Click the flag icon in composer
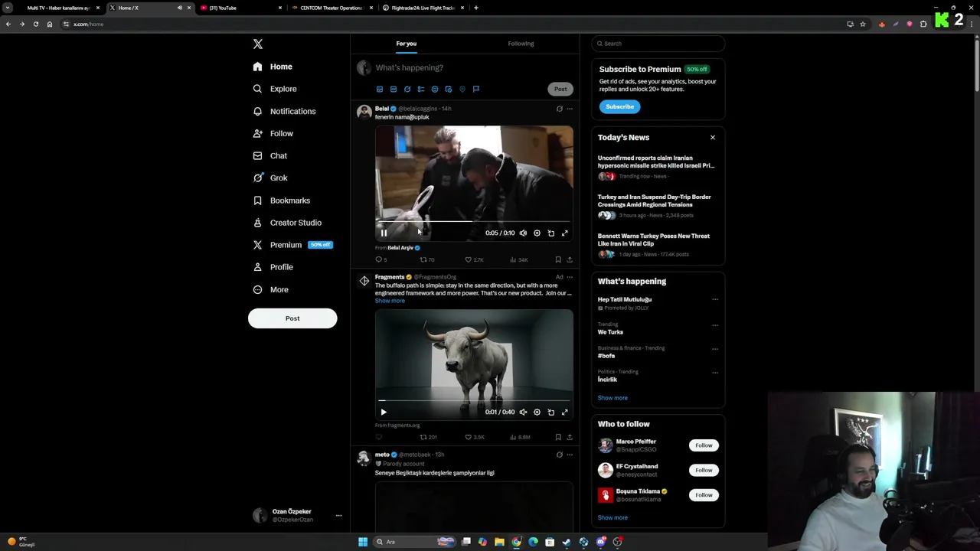The image size is (980, 551). point(475,89)
